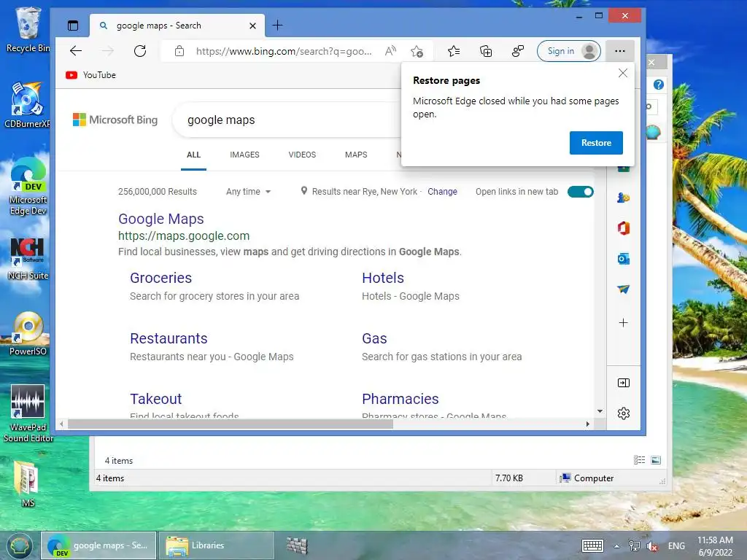Viewport: 747px width, 560px height.
Task: Open the Games icon in Edge sidebar
Action: click(x=623, y=197)
